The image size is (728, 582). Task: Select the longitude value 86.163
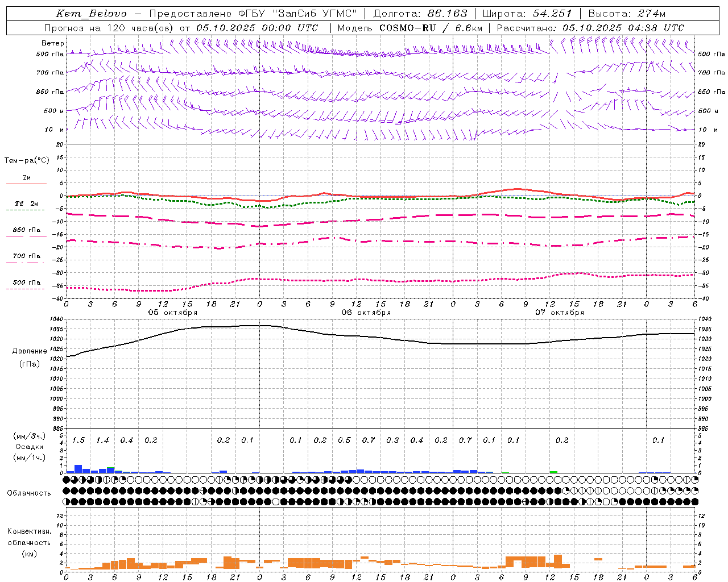(448, 14)
